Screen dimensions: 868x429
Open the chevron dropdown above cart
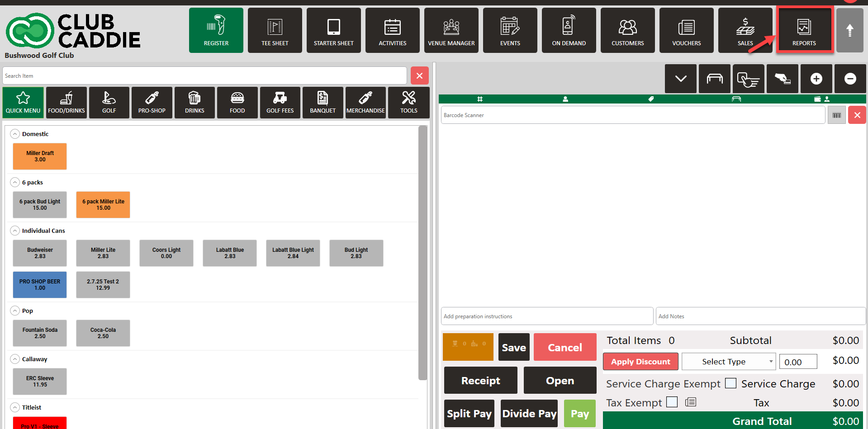(681, 79)
